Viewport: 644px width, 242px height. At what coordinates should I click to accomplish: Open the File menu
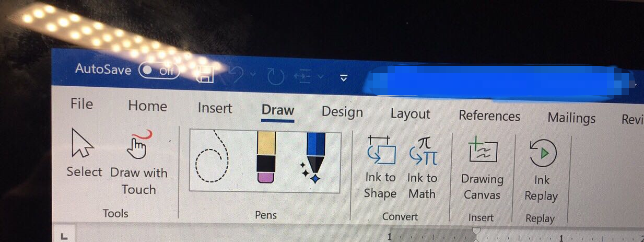point(81,104)
